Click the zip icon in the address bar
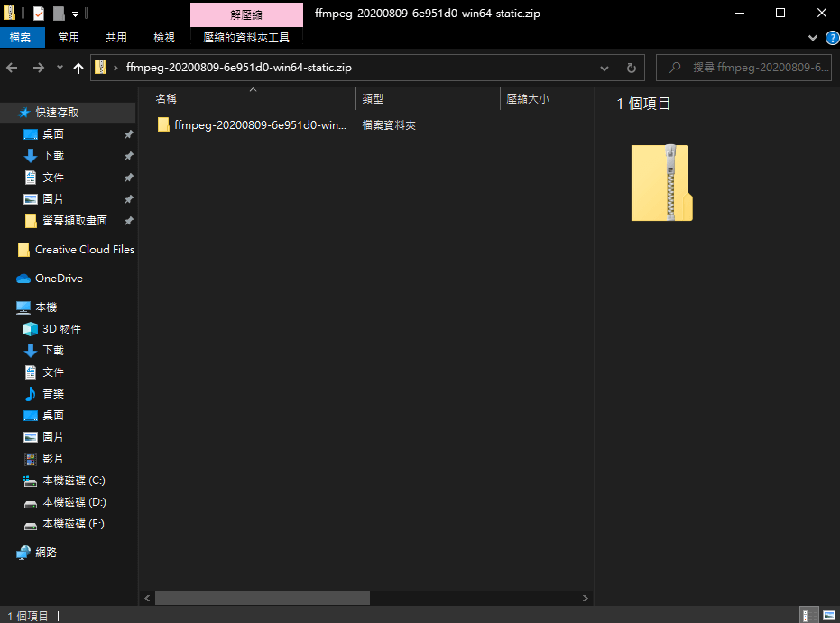840x623 pixels. [100, 68]
